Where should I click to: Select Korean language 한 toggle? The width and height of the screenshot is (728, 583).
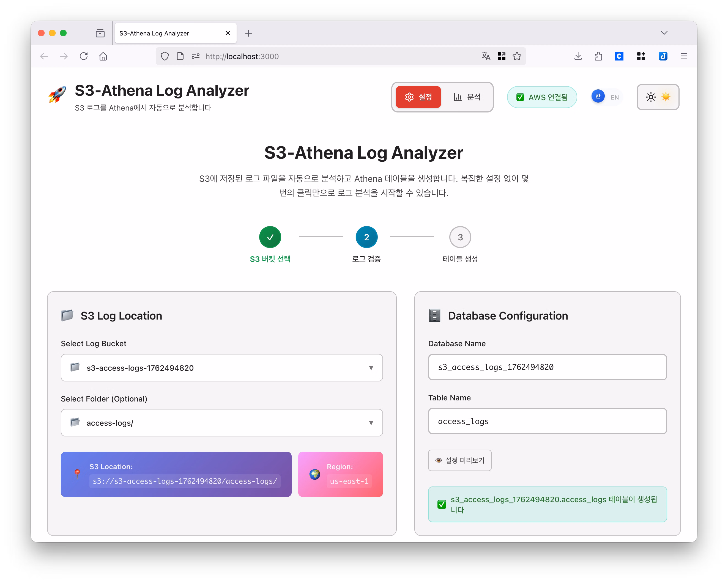pos(598,97)
